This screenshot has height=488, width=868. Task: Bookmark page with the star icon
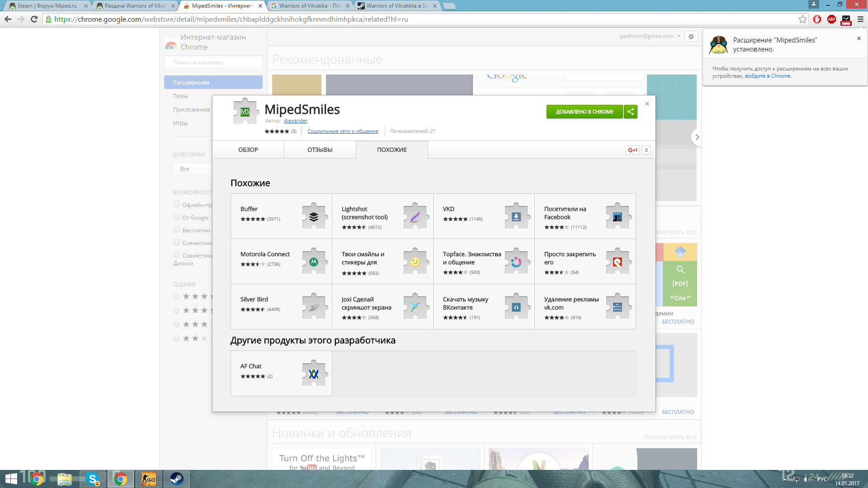802,19
